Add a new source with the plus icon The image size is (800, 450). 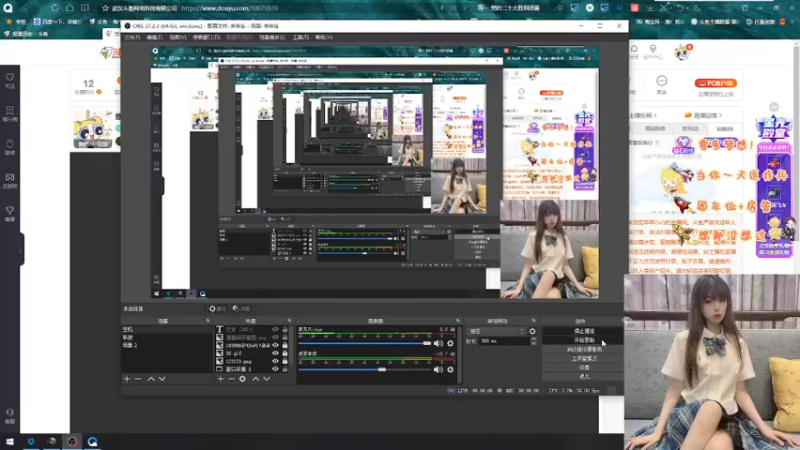pyautogui.click(x=220, y=379)
